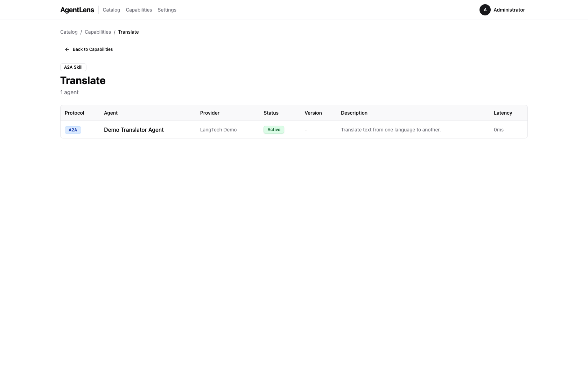Image resolution: width=588 pixels, height=368 pixels.
Task: Open Catalog in top navigation
Action: (x=111, y=10)
